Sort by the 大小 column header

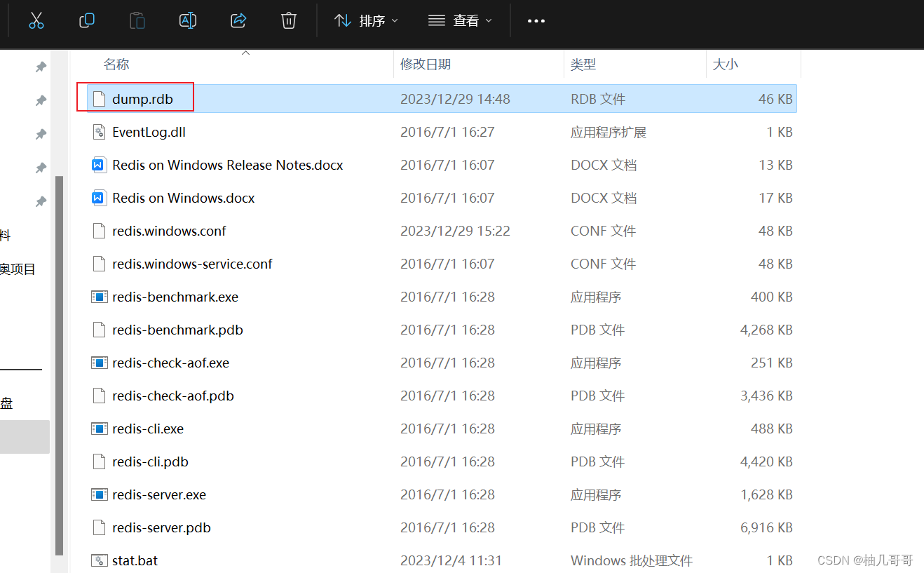click(726, 65)
